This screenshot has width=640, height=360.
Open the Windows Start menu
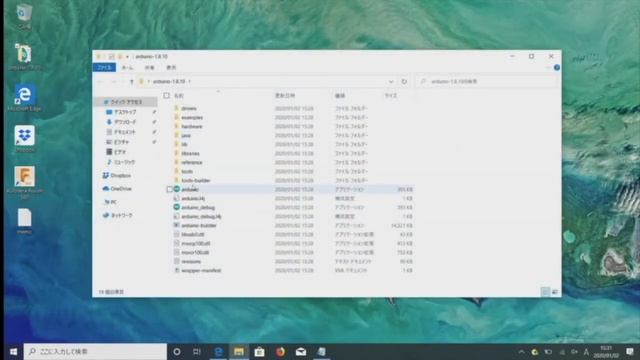tap(13, 351)
